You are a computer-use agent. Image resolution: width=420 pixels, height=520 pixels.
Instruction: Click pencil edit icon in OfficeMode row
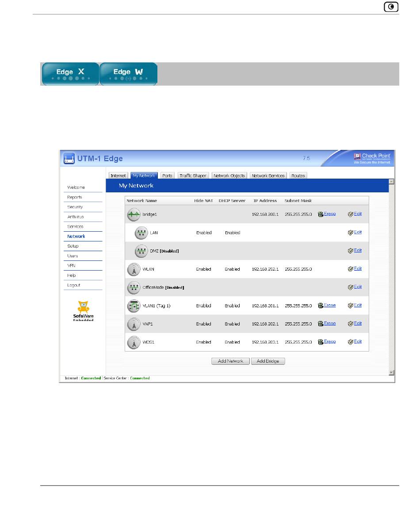coord(351,287)
